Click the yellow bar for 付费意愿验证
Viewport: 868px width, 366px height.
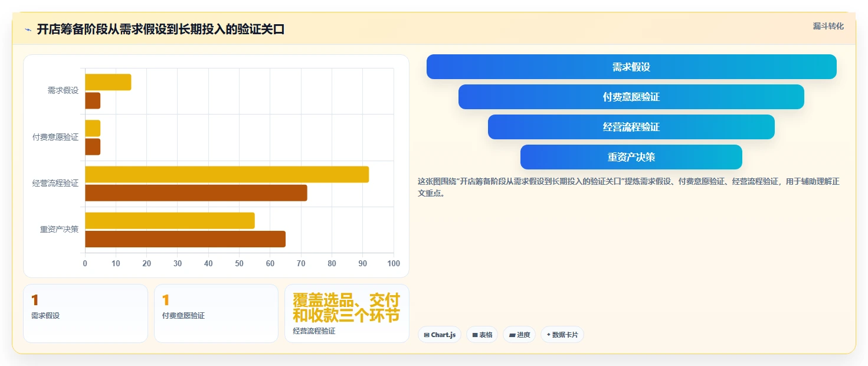[x=93, y=128]
